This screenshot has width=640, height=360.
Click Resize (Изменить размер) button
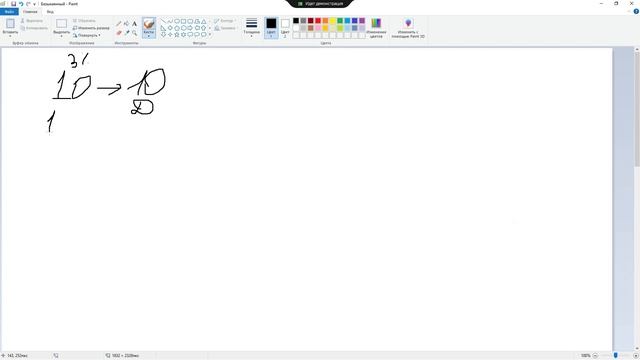pyautogui.click(x=91, y=28)
